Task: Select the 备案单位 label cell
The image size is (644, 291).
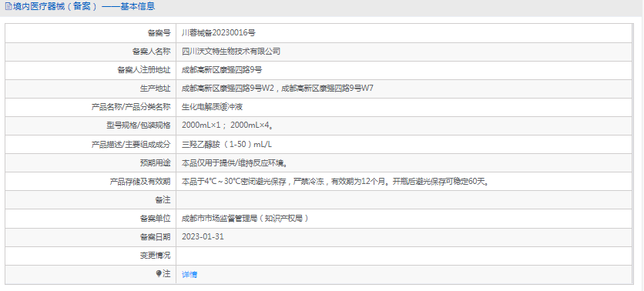Action: pyautogui.click(x=90, y=219)
